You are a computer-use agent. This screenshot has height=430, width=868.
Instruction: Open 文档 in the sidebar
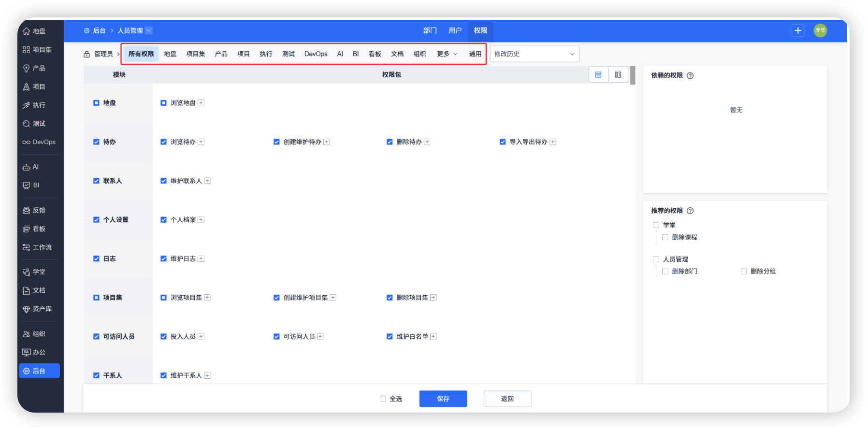coord(34,290)
